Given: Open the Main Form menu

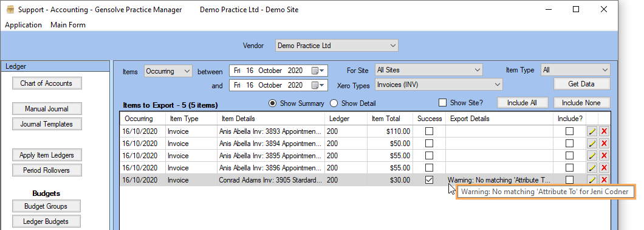Looking at the screenshot, I should [68, 25].
